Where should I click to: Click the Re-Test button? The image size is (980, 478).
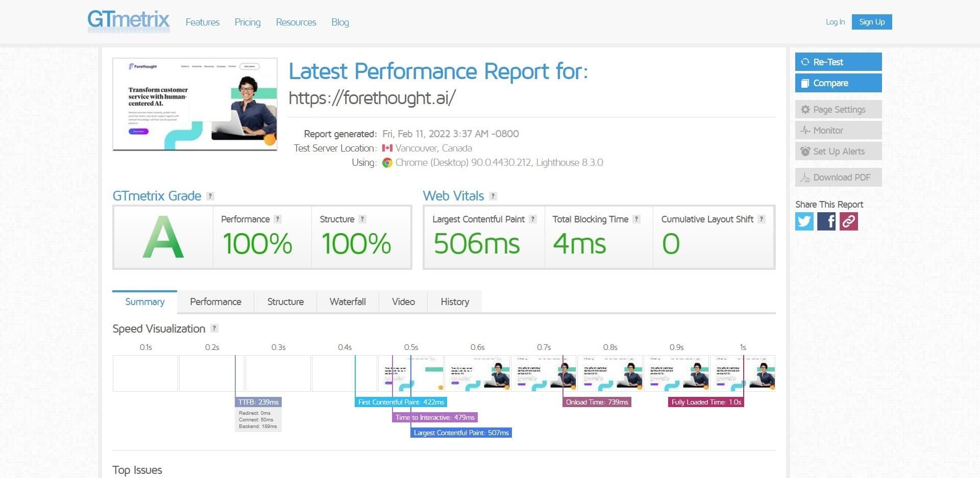pos(838,62)
